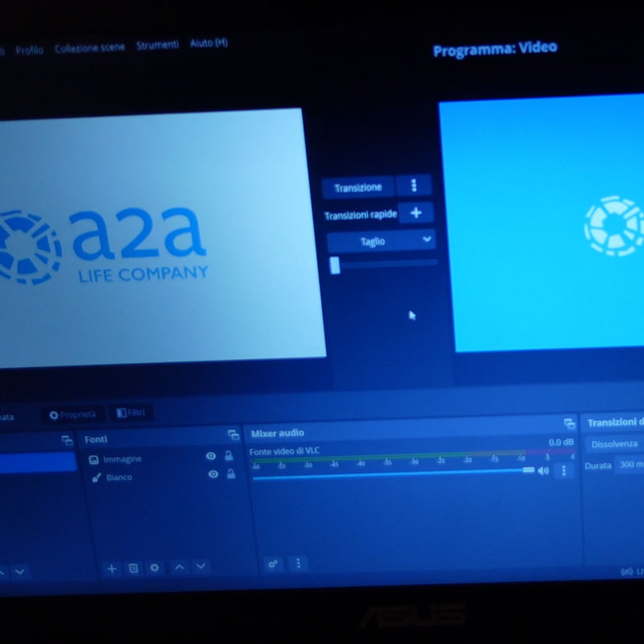Viewport: 644px width, 644px height.
Task: Click the Immagine source image icon
Action: coord(93,460)
